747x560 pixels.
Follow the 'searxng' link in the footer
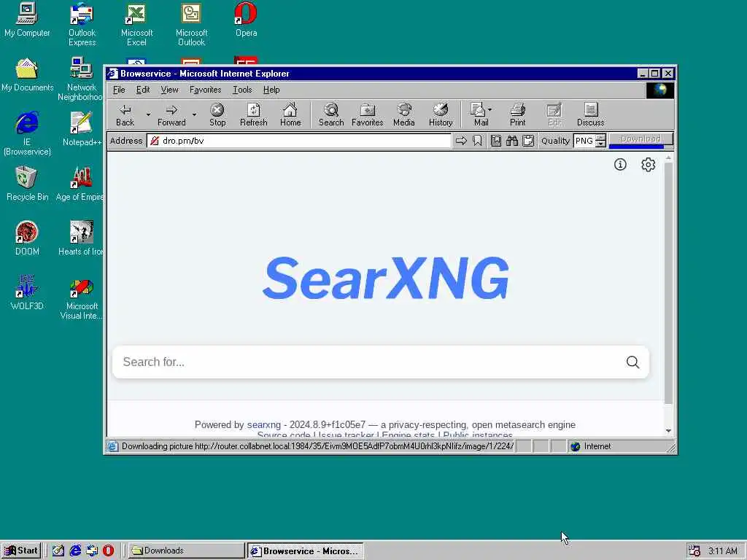264,424
